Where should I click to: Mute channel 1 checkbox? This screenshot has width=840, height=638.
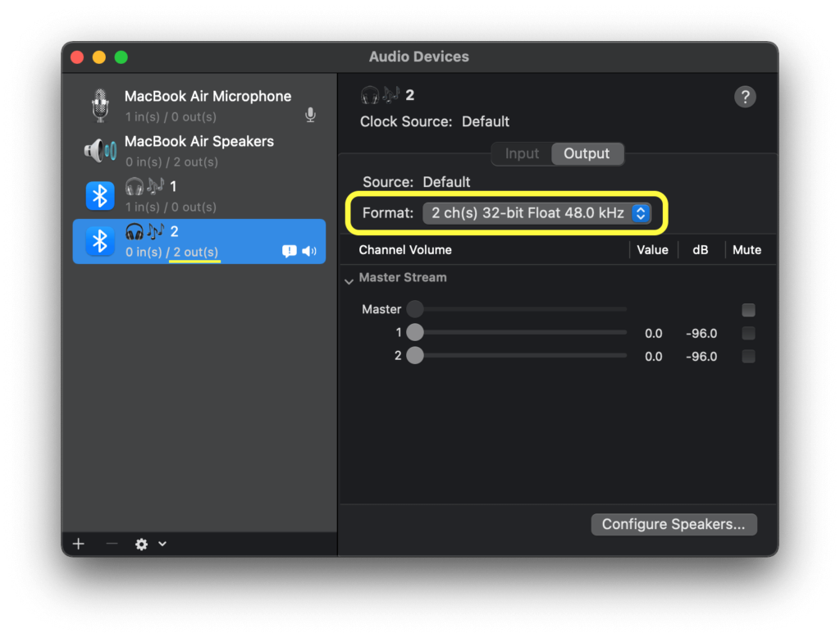(748, 333)
